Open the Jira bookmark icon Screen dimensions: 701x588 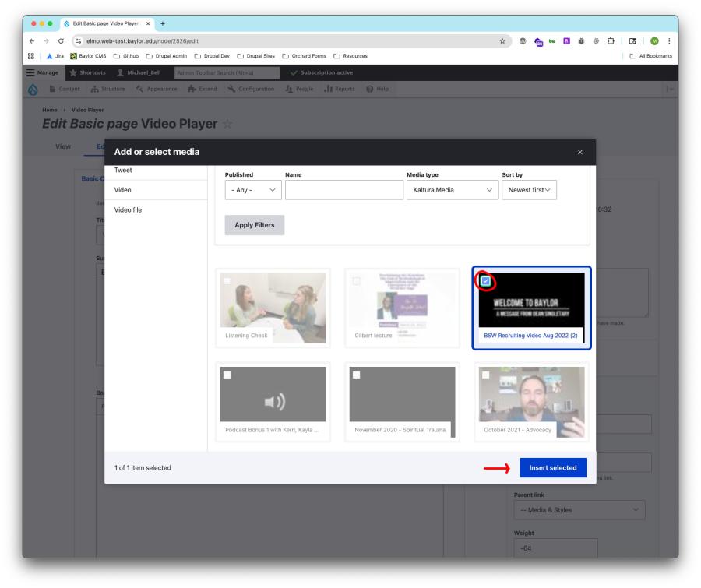coord(50,56)
